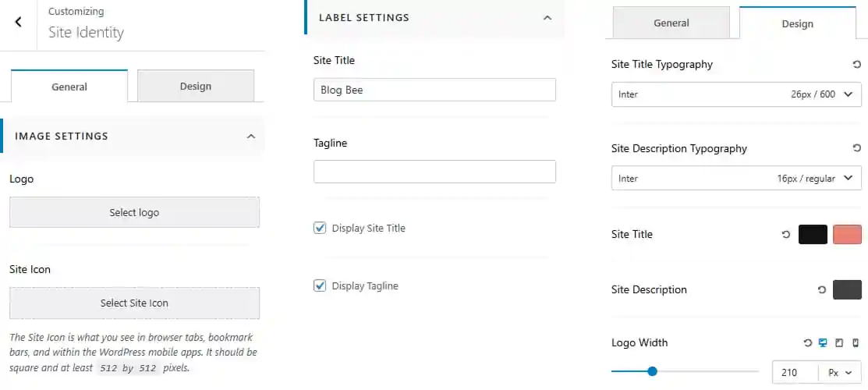Collapse the Image Settings section
868x390 pixels.
[251, 136]
